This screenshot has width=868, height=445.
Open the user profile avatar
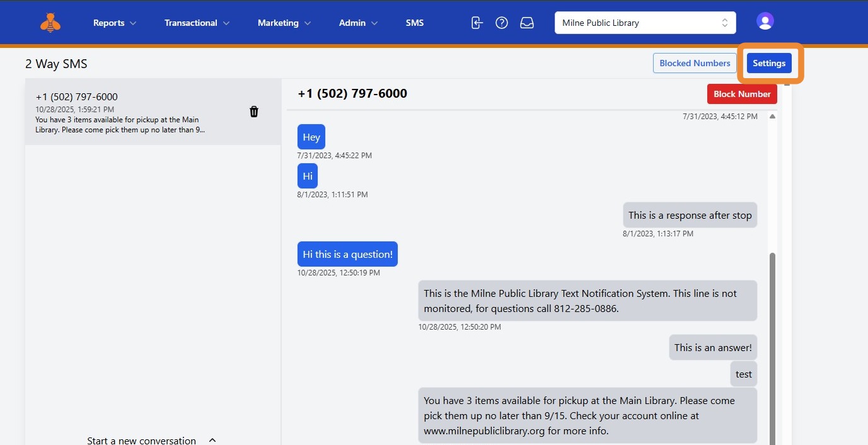coord(765,21)
